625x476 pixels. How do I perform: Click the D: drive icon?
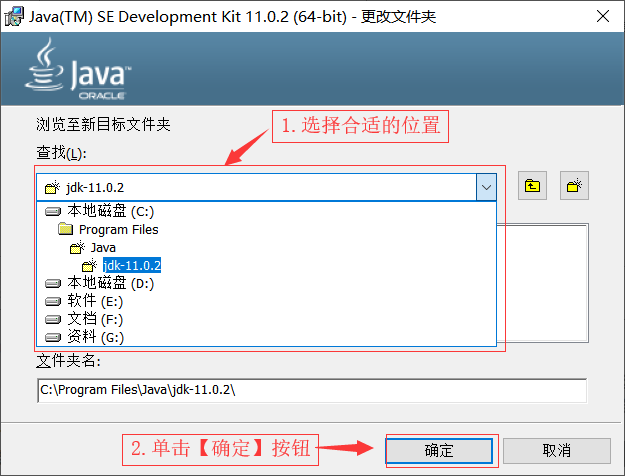click(53, 283)
